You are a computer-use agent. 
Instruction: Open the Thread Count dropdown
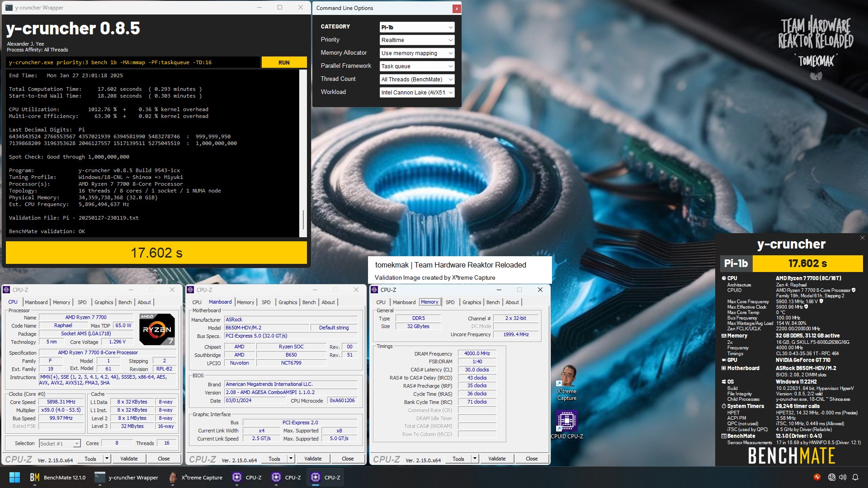tap(417, 80)
